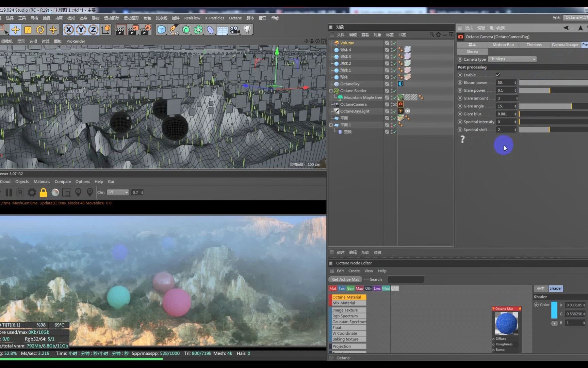The image size is (588, 368).
Task: Select the Move tool in the top toolbar
Action: [x=15, y=30]
